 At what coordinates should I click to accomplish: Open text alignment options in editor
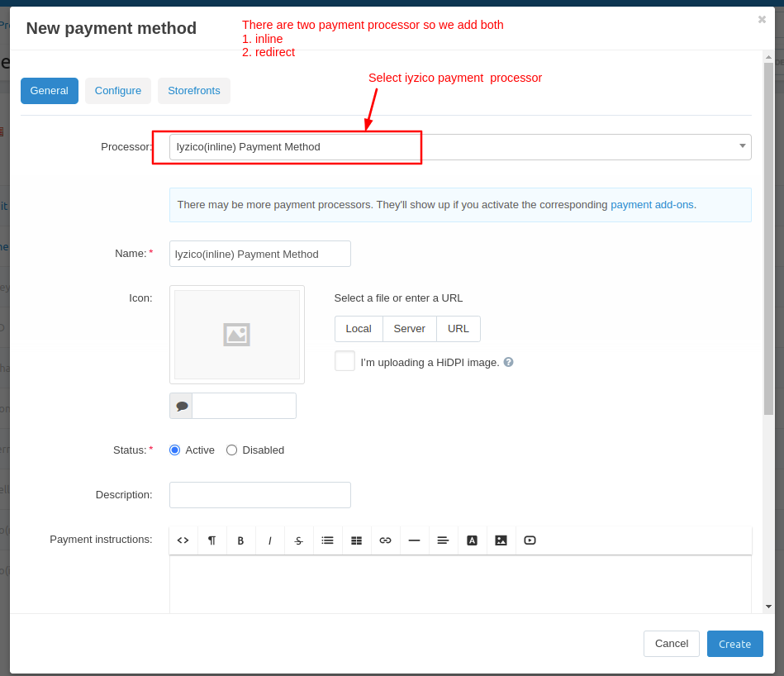(443, 540)
